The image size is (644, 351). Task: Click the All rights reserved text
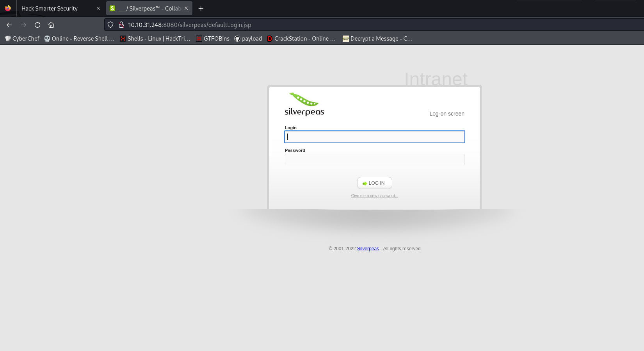(x=402, y=249)
